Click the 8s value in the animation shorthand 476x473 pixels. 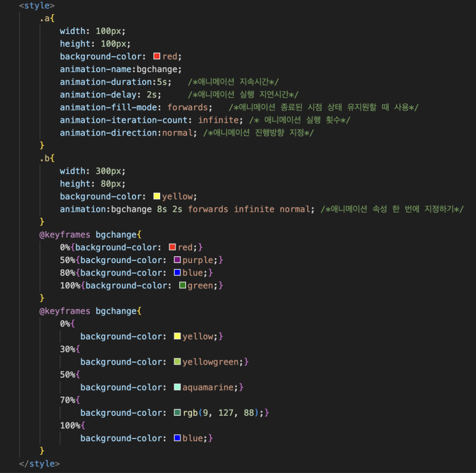coord(162,209)
